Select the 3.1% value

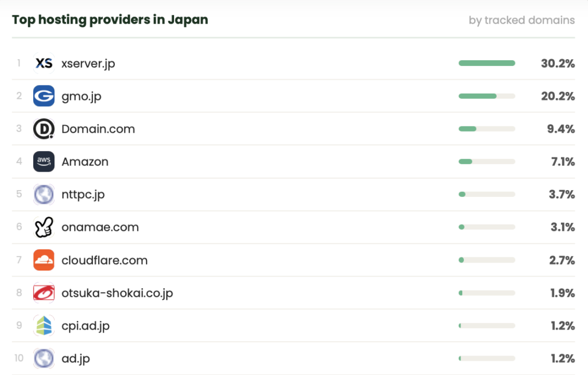[563, 227]
